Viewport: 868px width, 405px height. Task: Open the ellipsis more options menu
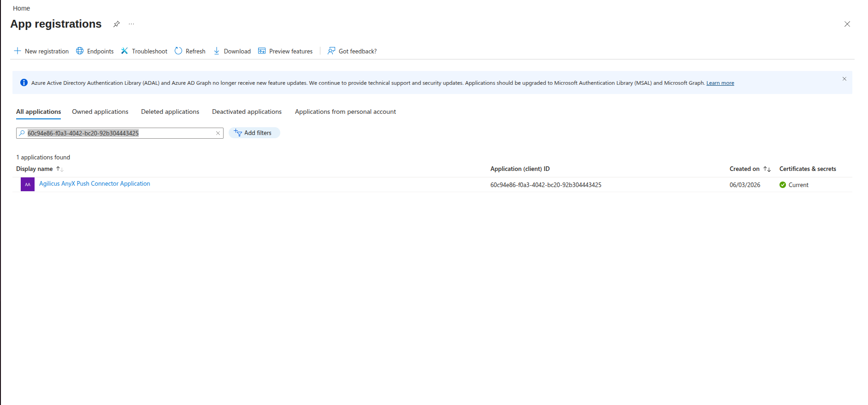pos(131,24)
